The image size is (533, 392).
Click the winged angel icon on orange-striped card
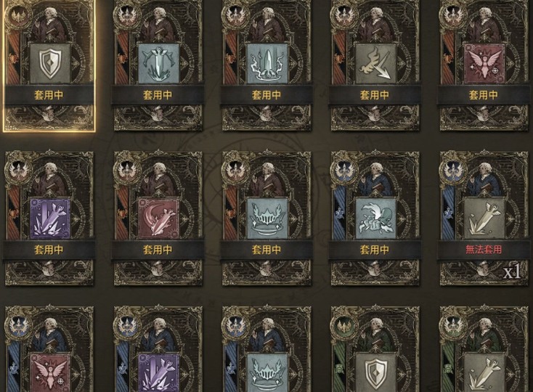tap(484, 64)
